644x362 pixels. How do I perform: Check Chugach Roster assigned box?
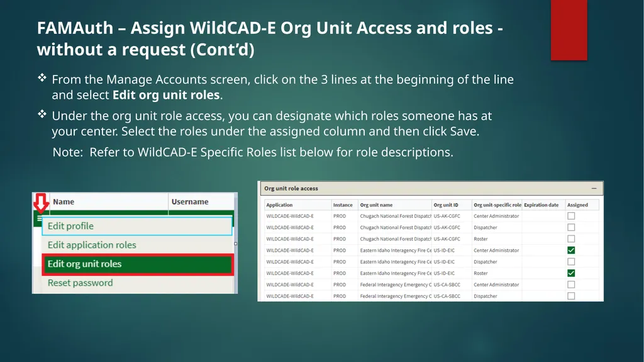(x=571, y=239)
